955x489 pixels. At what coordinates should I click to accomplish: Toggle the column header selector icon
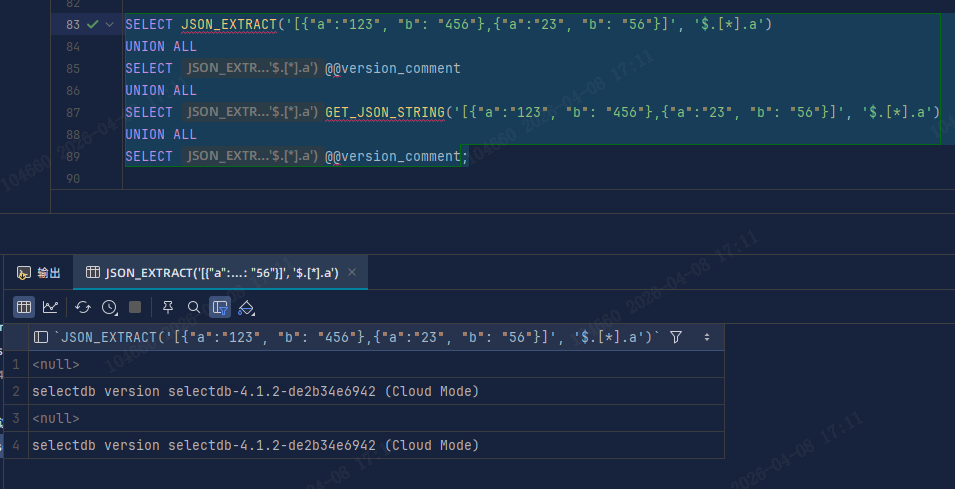pos(41,338)
